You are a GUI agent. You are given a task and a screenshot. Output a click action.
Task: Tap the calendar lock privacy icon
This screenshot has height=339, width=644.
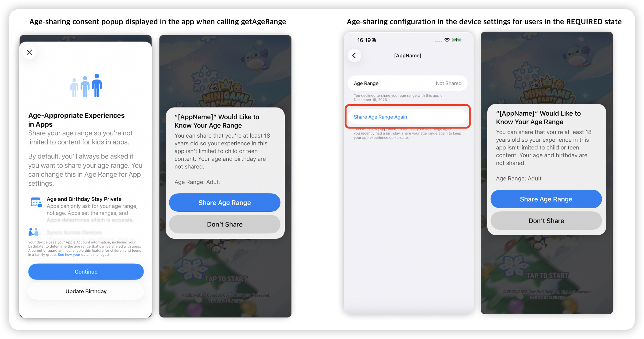click(36, 202)
